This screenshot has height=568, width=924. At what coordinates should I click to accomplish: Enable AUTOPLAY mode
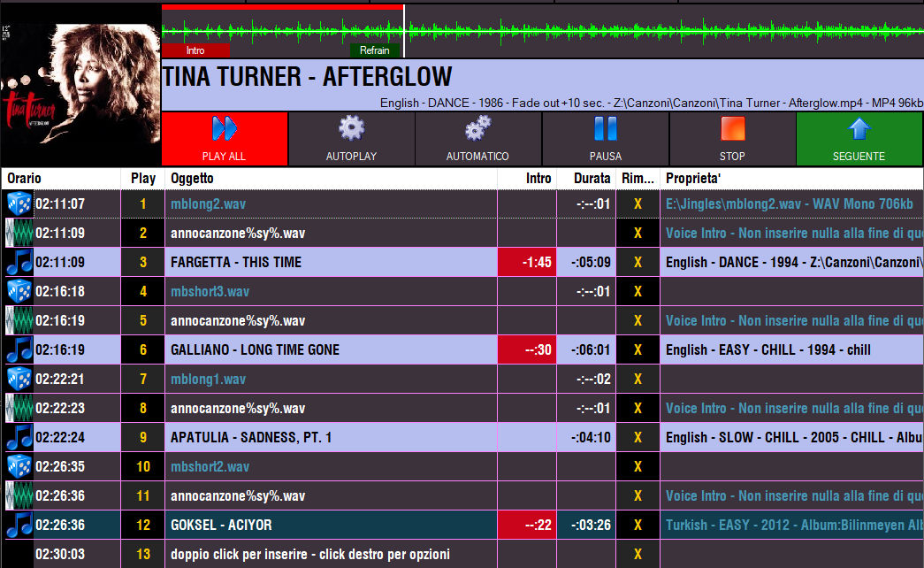click(x=351, y=139)
